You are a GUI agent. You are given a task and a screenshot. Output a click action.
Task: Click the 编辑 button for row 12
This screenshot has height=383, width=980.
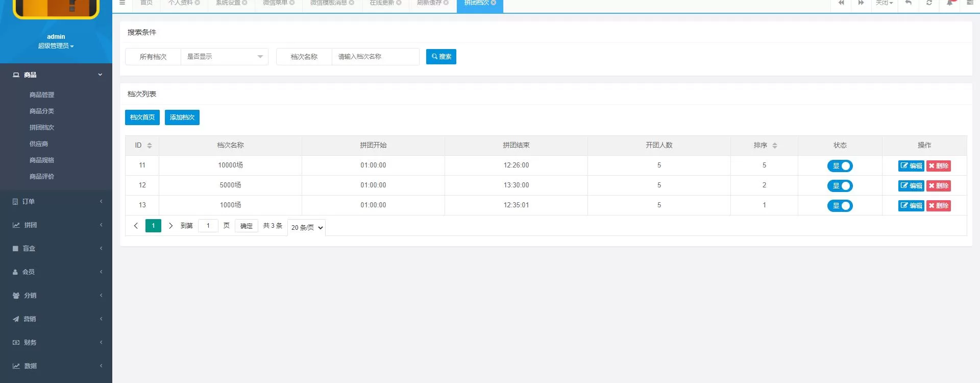[x=911, y=186]
